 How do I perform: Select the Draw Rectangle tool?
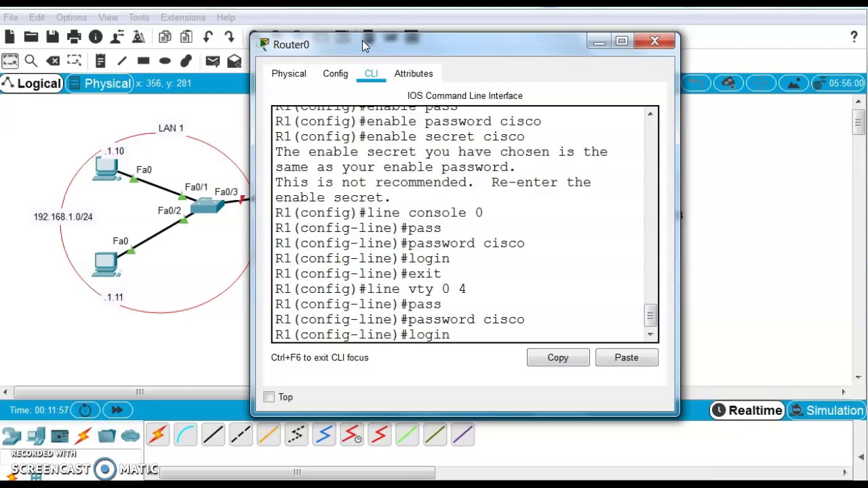(143, 61)
